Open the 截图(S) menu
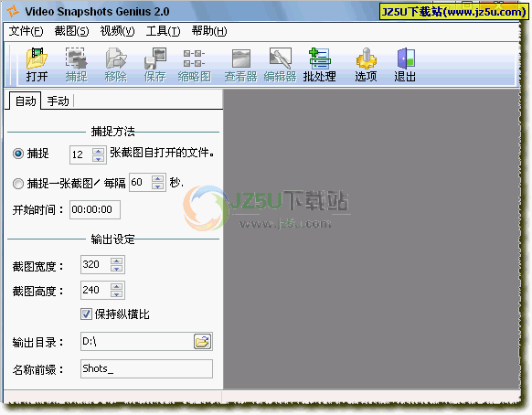Viewport: 532px width, 415px height. click(71, 31)
